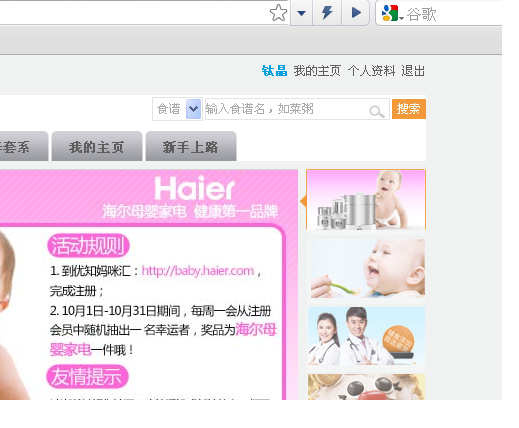This screenshot has width=519, height=428.
Task: Click the blue play arrow icon
Action: (x=356, y=13)
